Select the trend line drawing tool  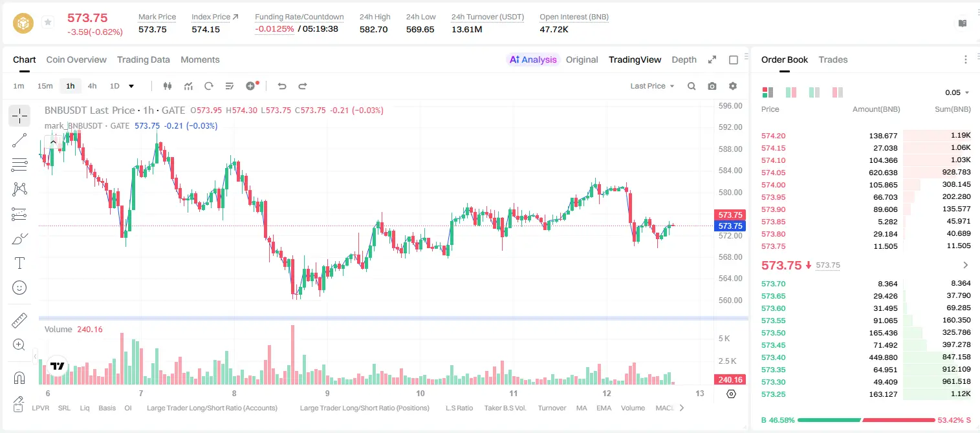(19, 140)
